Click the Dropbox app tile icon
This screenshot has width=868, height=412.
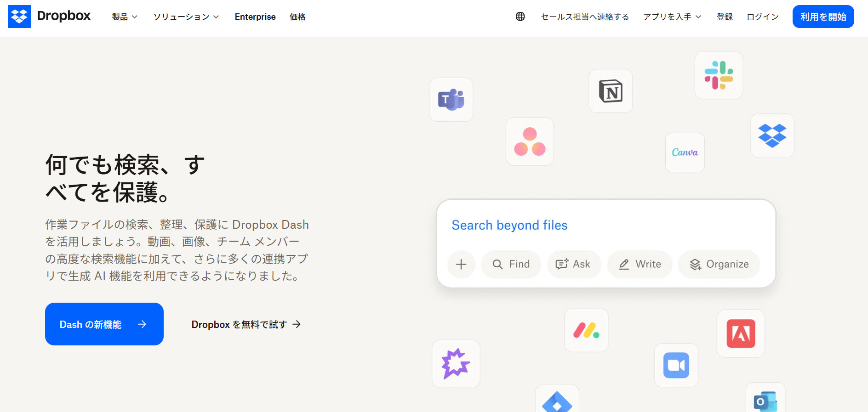(x=772, y=136)
